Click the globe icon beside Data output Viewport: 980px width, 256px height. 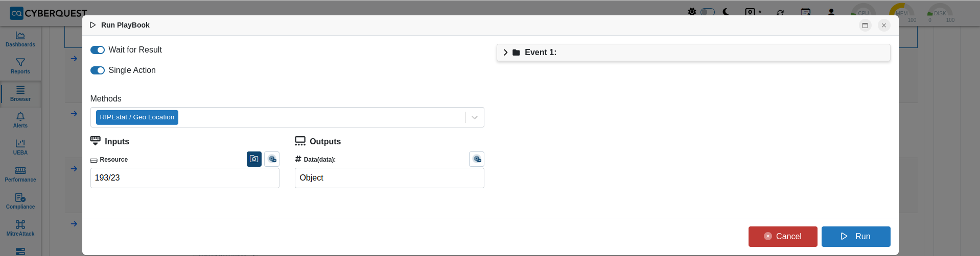pyautogui.click(x=477, y=159)
